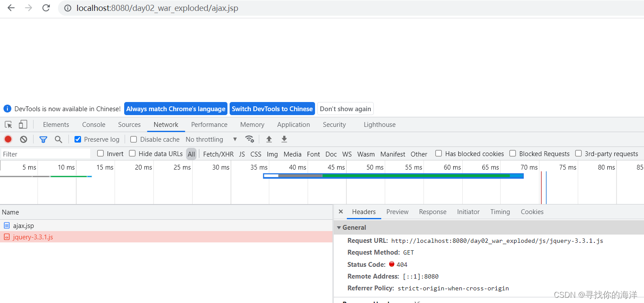Click the browser forward arrow
Screen dimensions: 644x303
pos(29,8)
